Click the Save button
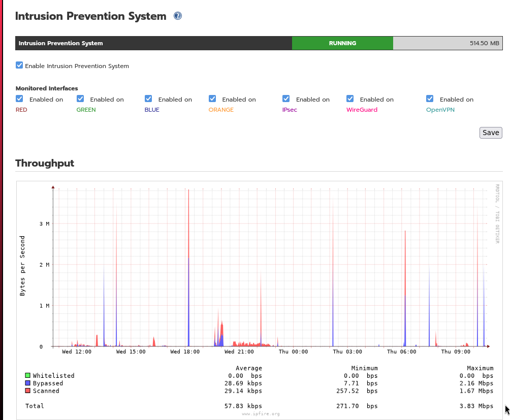 (491, 133)
